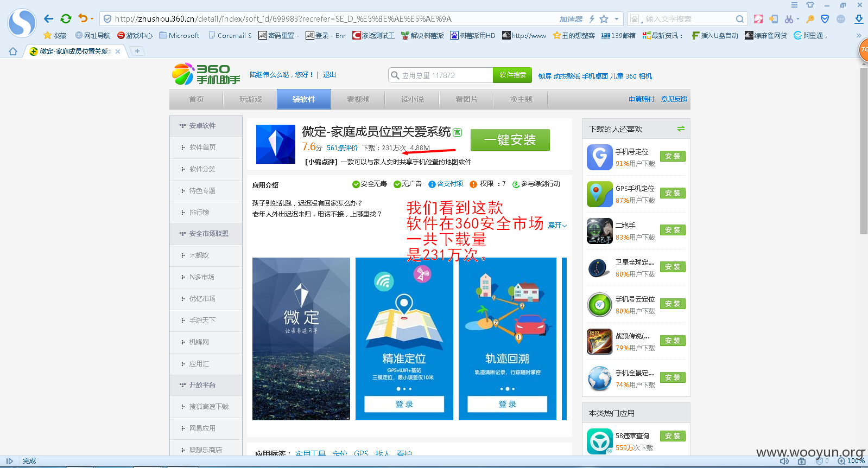The height and width of the screenshot is (468, 868).
Task: Bookmark the page with the star icon
Action: coord(604,19)
